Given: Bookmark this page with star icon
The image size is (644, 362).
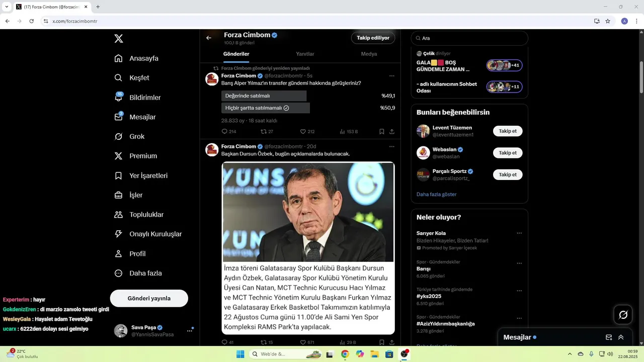Looking at the screenshot, I should click(608, 21).
